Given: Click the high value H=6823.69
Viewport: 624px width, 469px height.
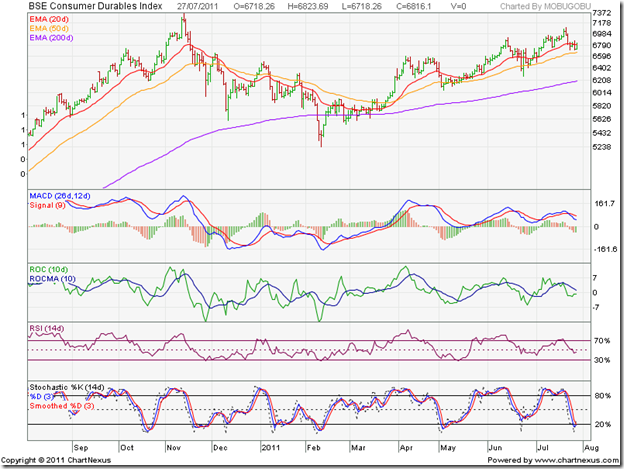Looking at the screenshot, I should point(308,6).
